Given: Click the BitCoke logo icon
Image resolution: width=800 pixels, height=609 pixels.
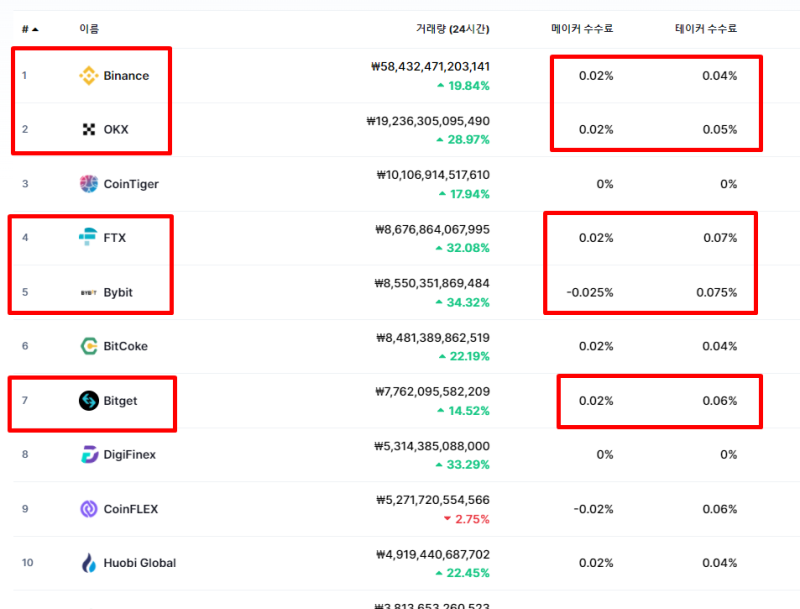Looking at the screenshot, I should pyautogui.click(x=89, y=346).
